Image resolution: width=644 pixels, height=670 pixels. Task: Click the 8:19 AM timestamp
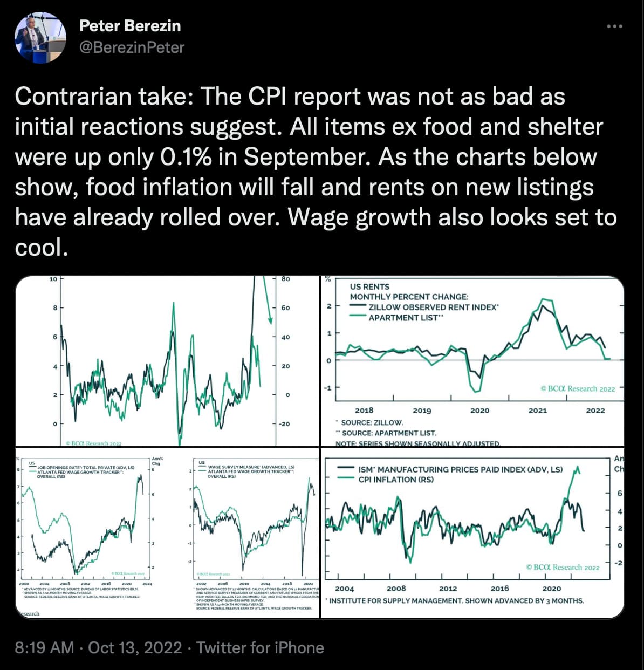click(x=44, y=647)
